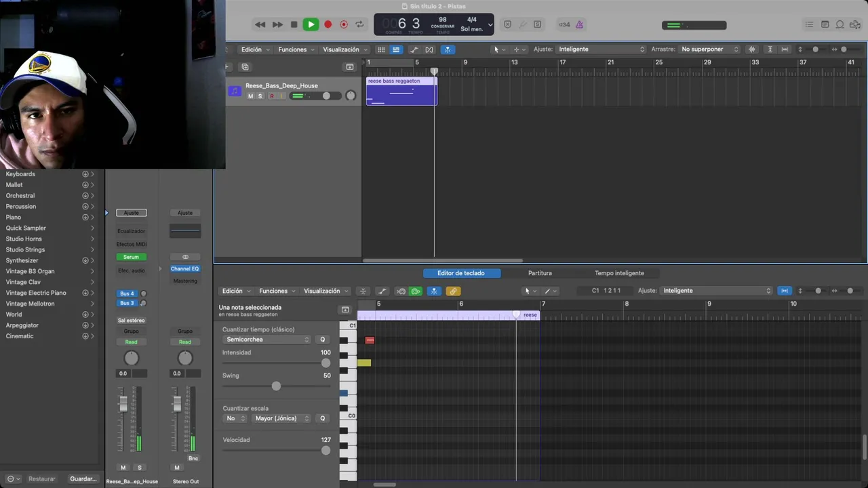The image size is (868, 488).
Task: Click the Channel EQ plug-in slot
Action: [x=184, y=269]
